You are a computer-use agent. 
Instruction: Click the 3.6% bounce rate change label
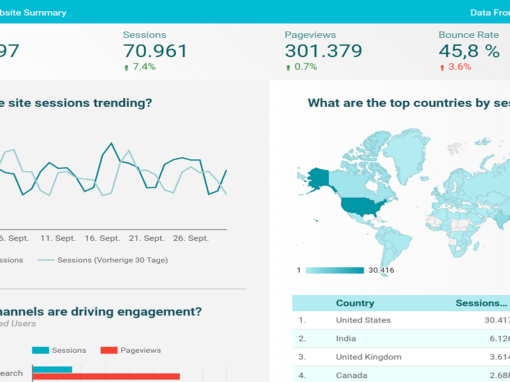click(x=460, y=67)
